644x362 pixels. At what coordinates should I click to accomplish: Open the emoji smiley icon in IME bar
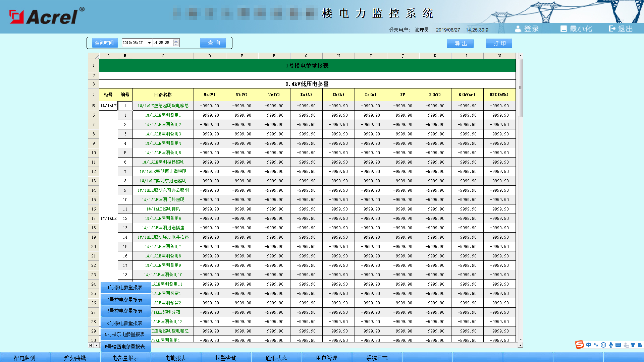point(603,345)
